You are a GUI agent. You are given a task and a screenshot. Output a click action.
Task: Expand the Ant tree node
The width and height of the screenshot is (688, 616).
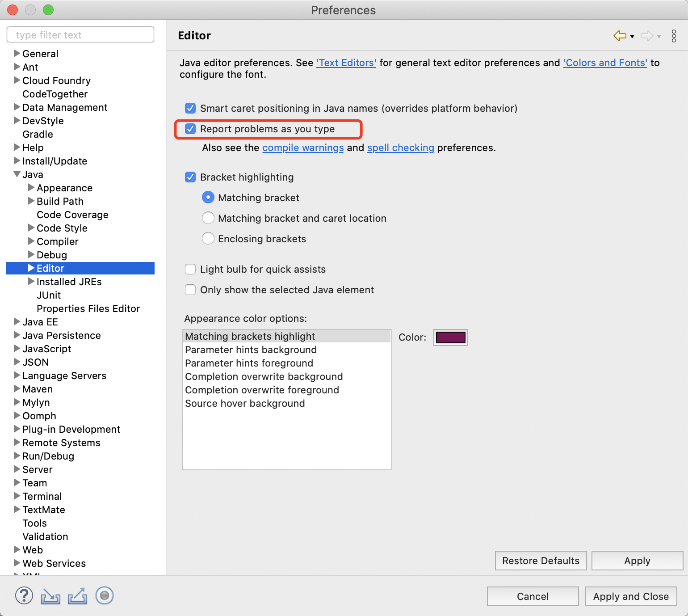tap(17, 67)
